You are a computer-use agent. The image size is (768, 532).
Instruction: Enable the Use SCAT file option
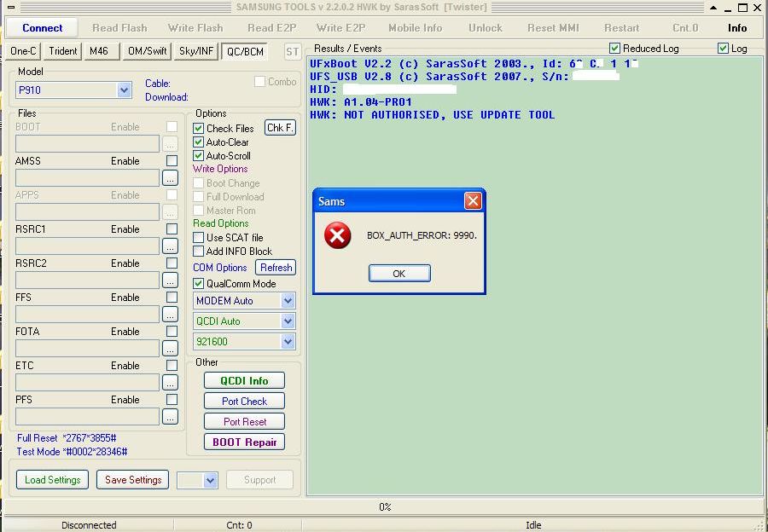[198, 237]
